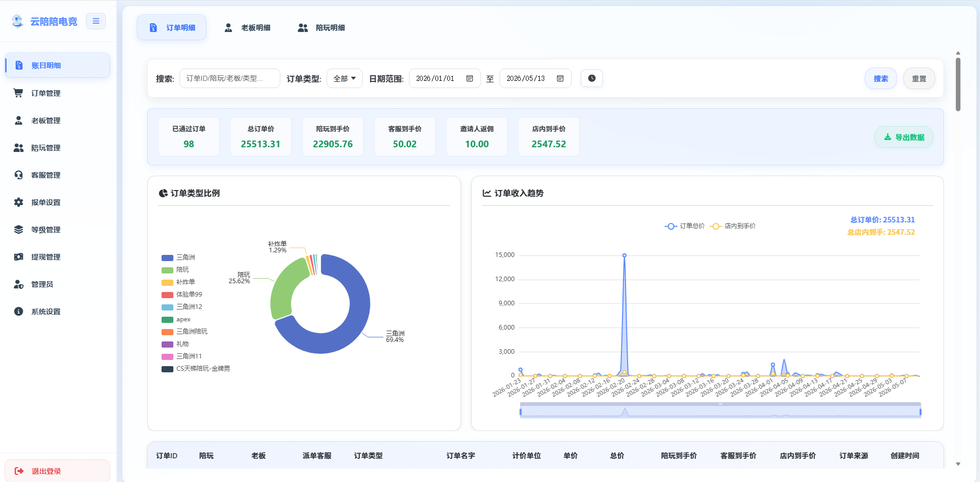Toggle 订单总价 series in trend chart legend
Viewport: 980px width, 482px height.
click(x=685, y=226)
